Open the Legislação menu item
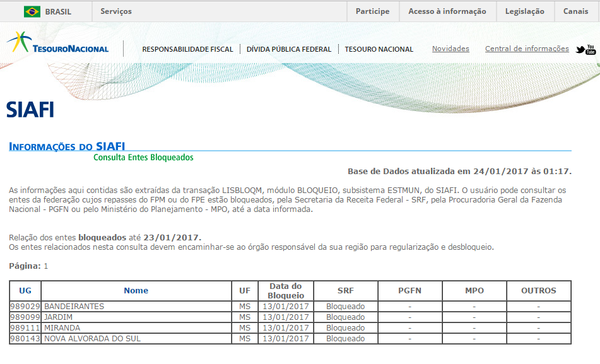The height and width of the screenshot is (364, 600). point(524,11)
